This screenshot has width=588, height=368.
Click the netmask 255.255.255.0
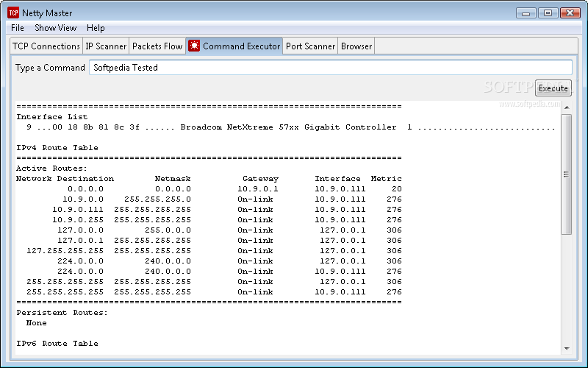pos(157,199)
